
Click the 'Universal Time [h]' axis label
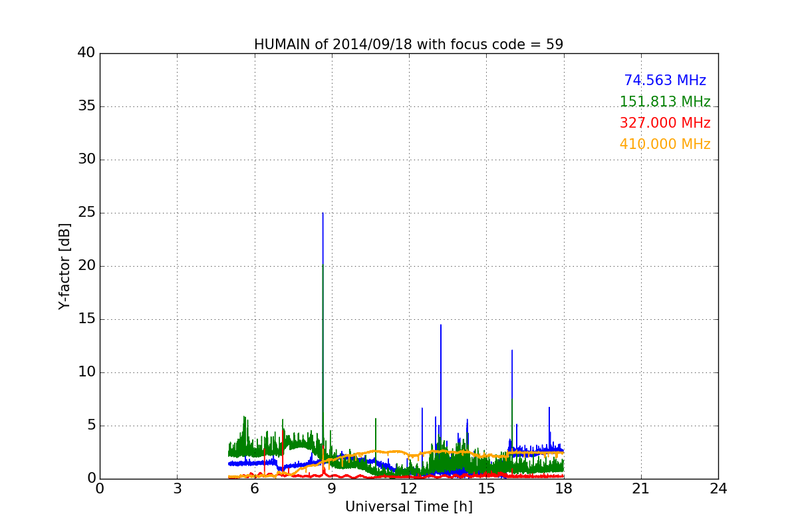click(408, 507)
